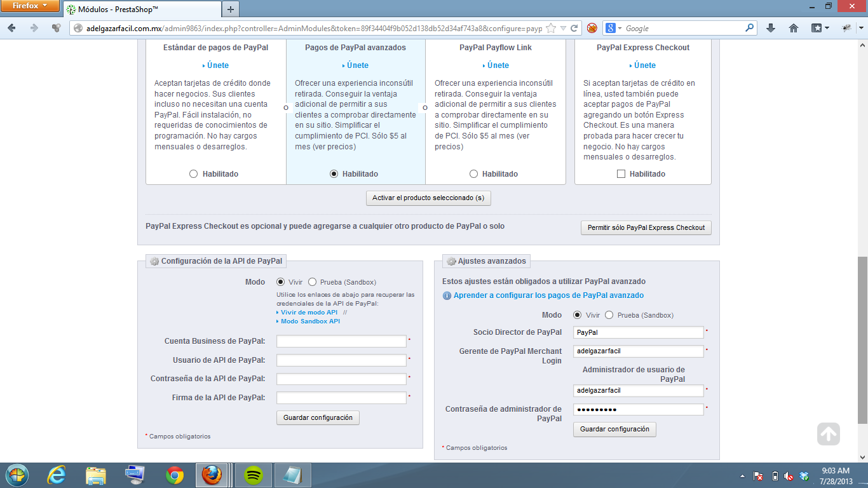Click the scroll-to-top arrow icon

point(828,434)
